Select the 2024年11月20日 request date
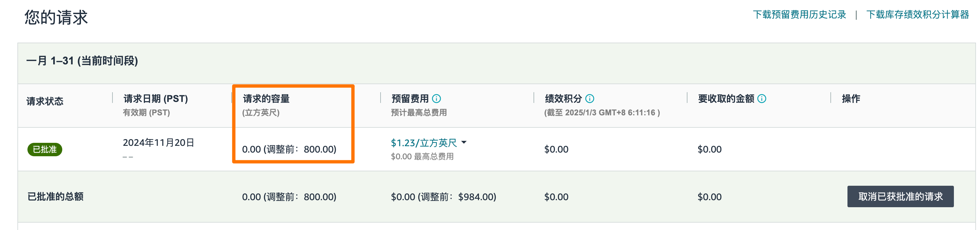Screen dimensions: 980x230 pyautogui.click(x=158, y=143)
